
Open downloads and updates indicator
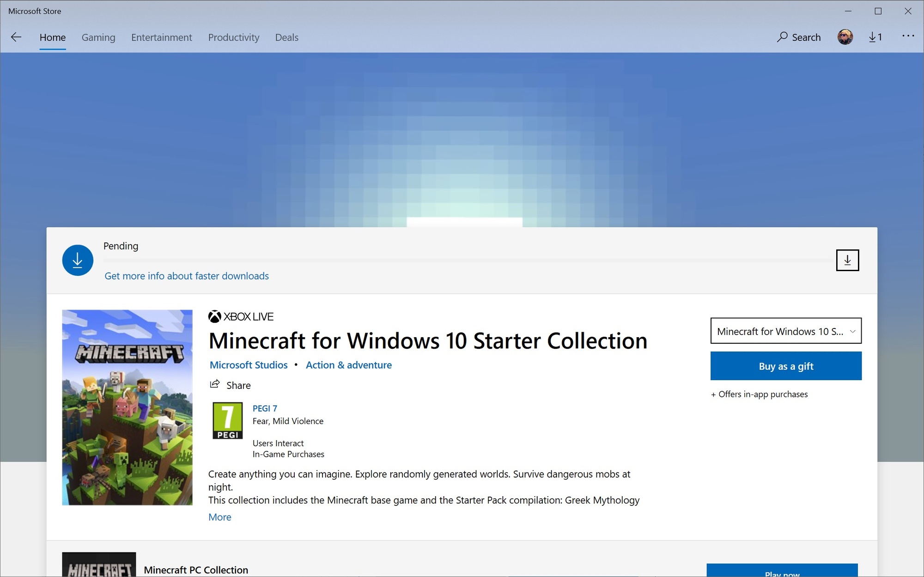[875, 37]
